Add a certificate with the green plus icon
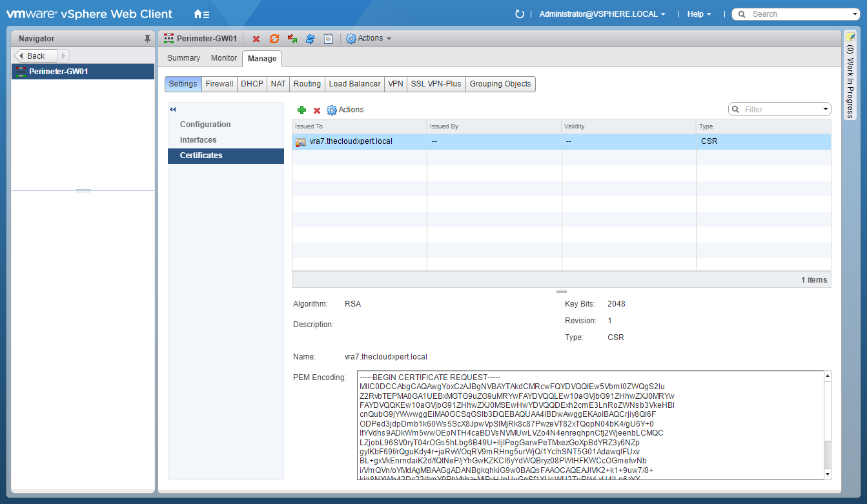867x504 pixels. tap(301, 110)
